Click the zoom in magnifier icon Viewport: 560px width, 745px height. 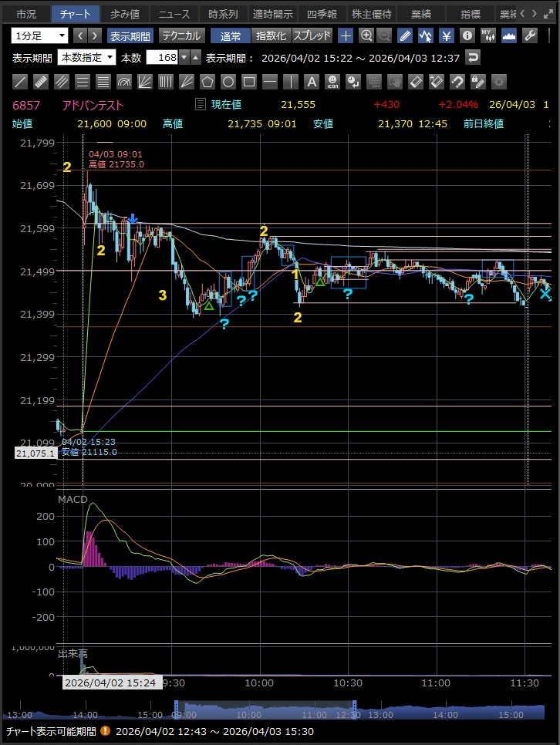(x=366, y=35)
